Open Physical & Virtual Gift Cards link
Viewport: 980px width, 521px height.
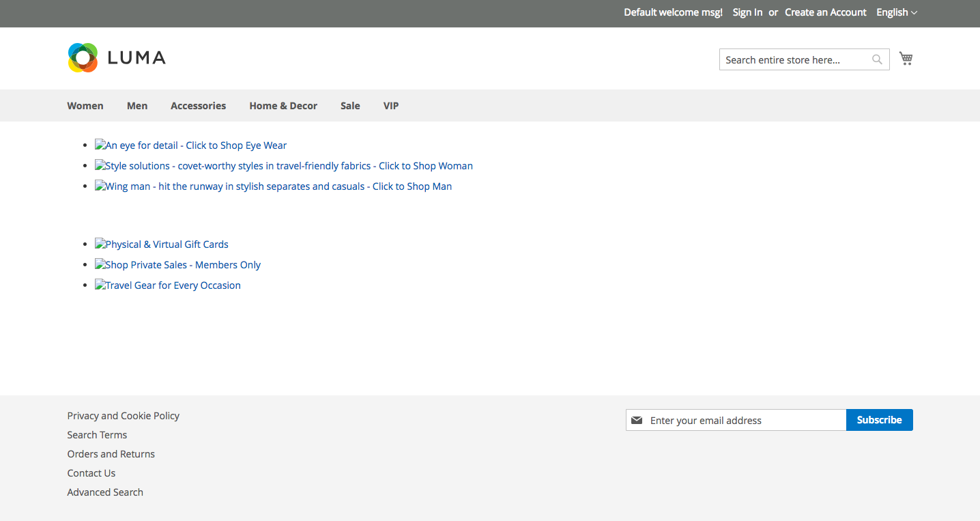point(162,244)
